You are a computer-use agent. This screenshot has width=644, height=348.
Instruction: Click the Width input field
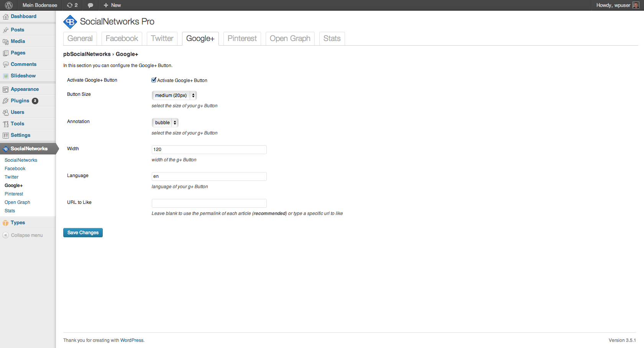[x=209, y=149]
